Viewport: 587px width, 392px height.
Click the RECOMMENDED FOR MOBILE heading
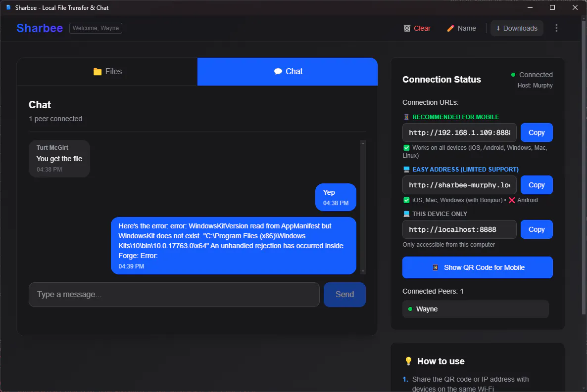coord(456,117)
